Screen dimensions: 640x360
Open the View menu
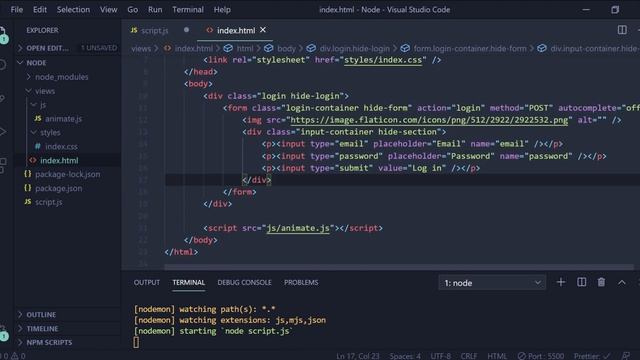[109, 9]
